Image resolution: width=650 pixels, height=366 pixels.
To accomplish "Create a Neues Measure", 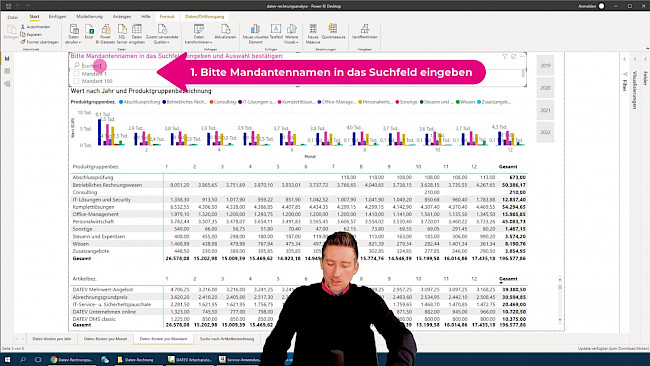I will pos(313,34).
